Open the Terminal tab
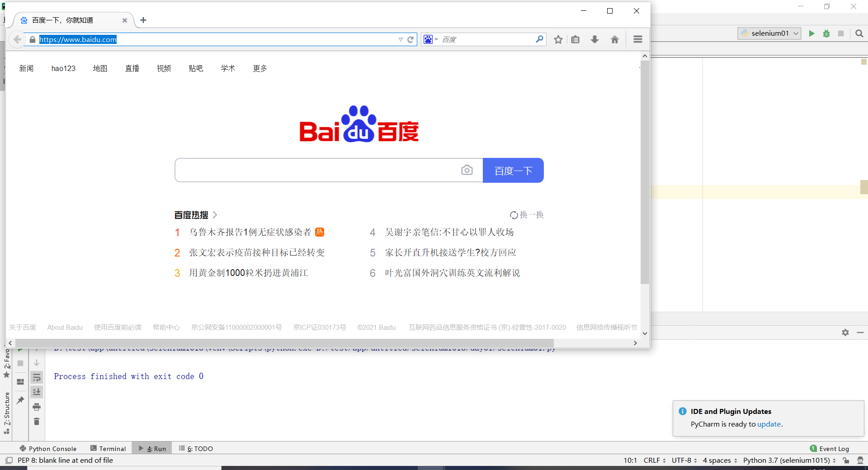The width and height of the screenshot is (868, 470). click(x=108, y=448)
